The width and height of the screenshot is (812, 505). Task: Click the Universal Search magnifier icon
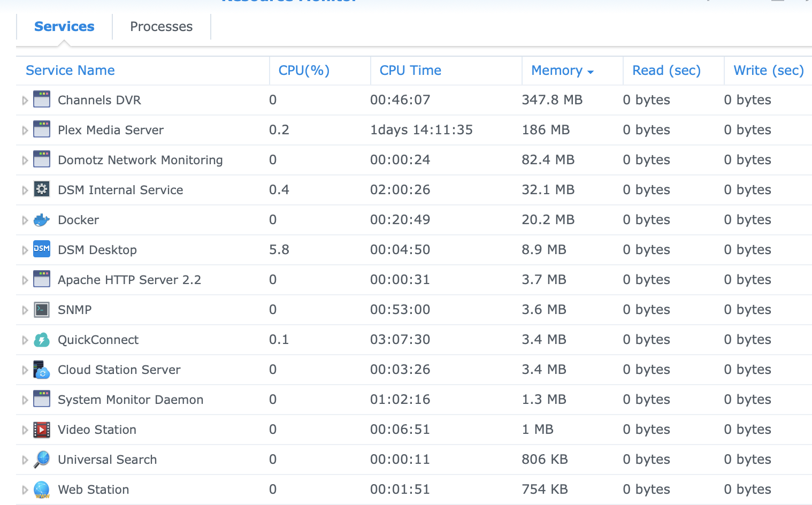coord(42,460)
